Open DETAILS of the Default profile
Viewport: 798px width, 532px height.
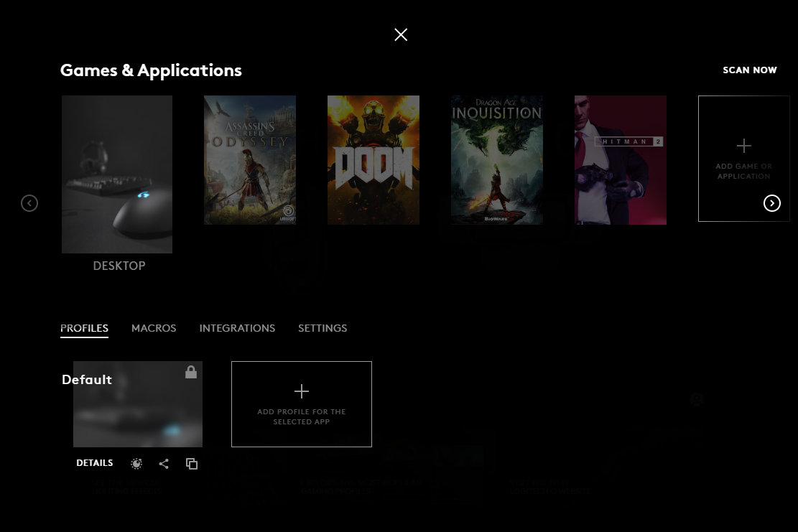click(x=95, y=463)
